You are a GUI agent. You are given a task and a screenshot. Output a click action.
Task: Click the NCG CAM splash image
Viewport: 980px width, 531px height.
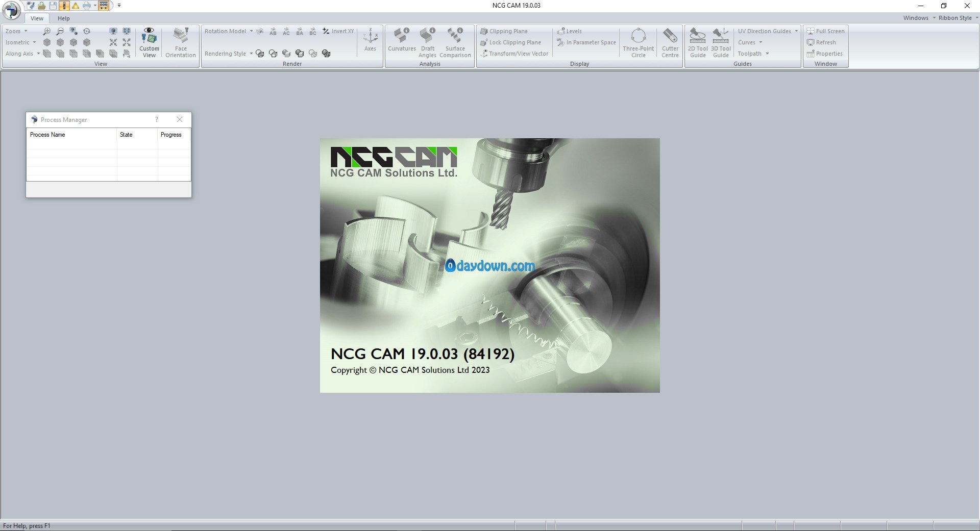click(x=489, y=265)
